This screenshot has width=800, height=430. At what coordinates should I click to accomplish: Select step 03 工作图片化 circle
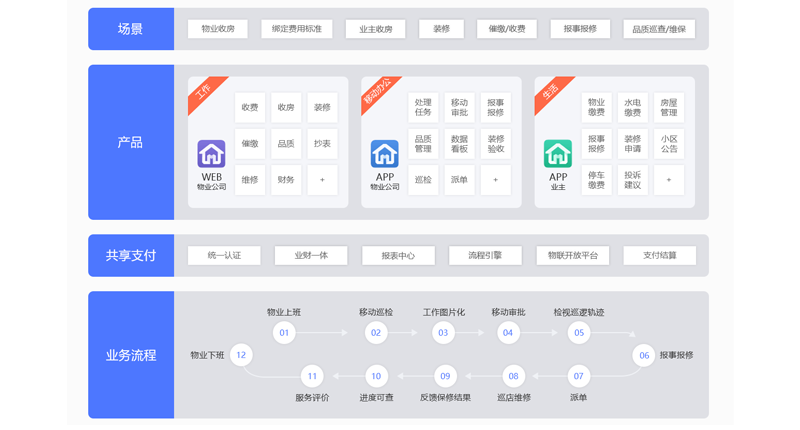(443, 333)
